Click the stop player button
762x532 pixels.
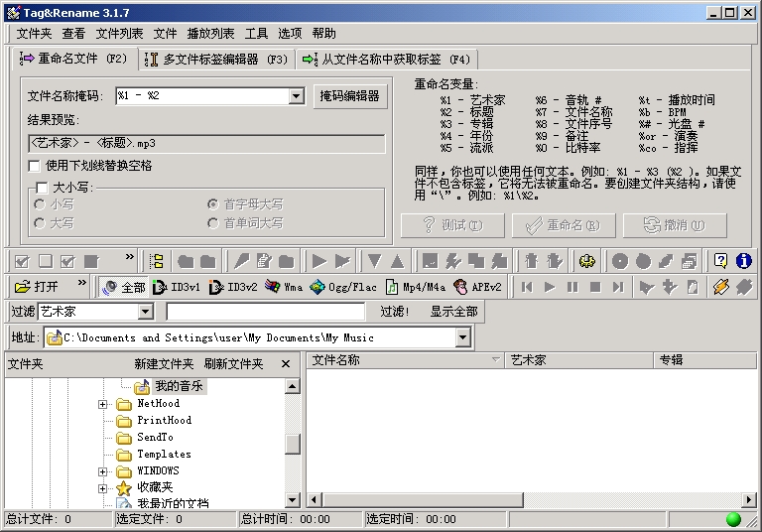[595, 288]
